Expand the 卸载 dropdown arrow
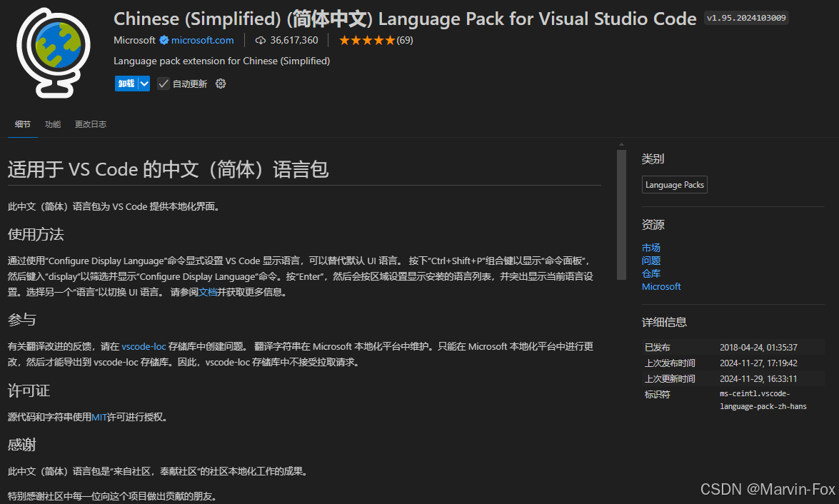The height and width of the screenshot is (504, 839). [144, 84]
